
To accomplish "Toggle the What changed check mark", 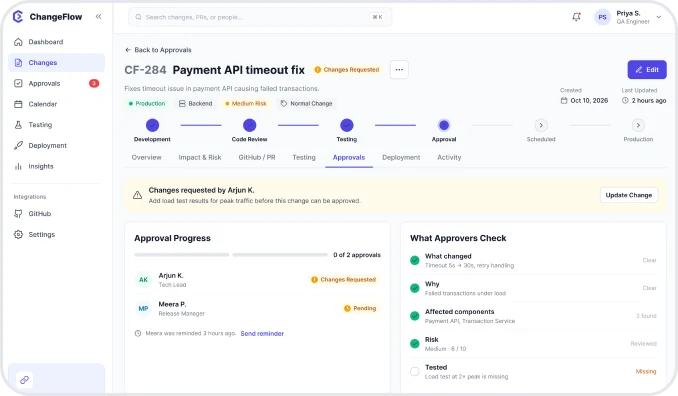I will [415, 260].
